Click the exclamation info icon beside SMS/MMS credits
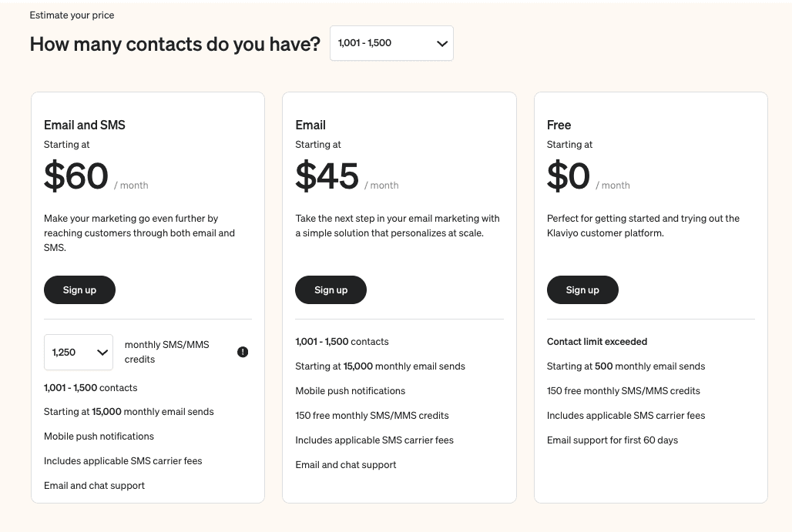The width and height of the screenshot is (792, 532). click(243, 352)
